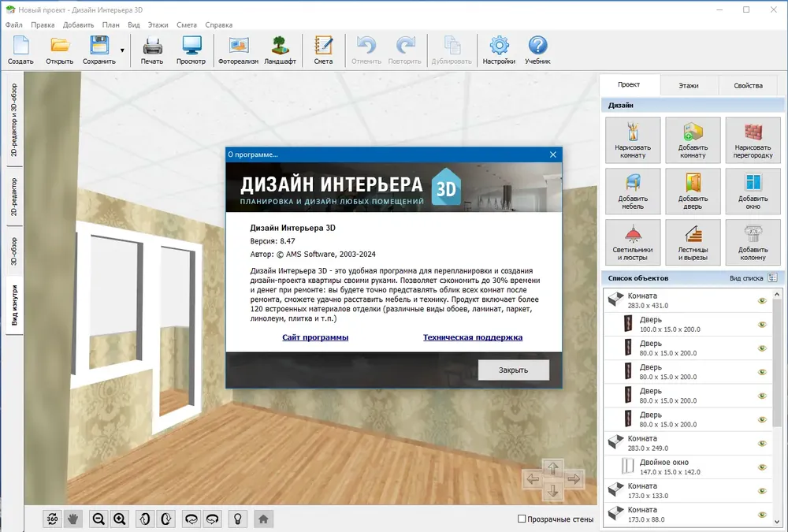The image size is (788, 532).
Task: Open the Этажи menu in menu bar
Action: point(158,24)
